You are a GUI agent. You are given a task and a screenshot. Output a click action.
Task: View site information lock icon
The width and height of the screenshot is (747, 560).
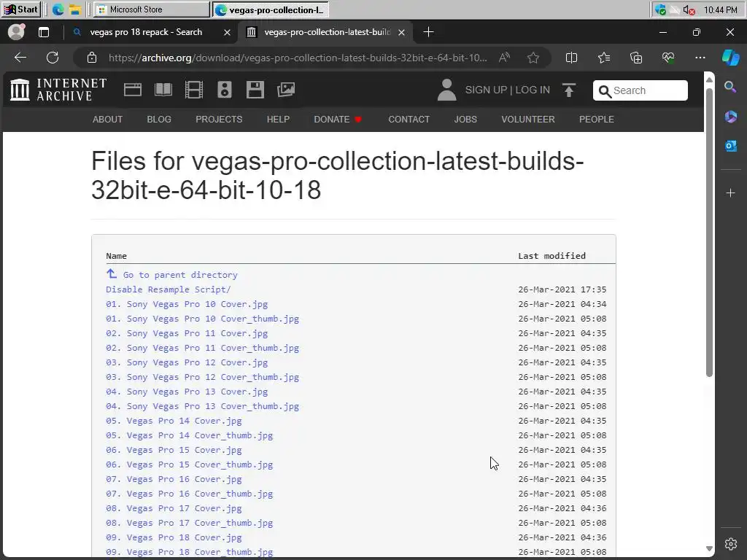[x=92, y=58]
